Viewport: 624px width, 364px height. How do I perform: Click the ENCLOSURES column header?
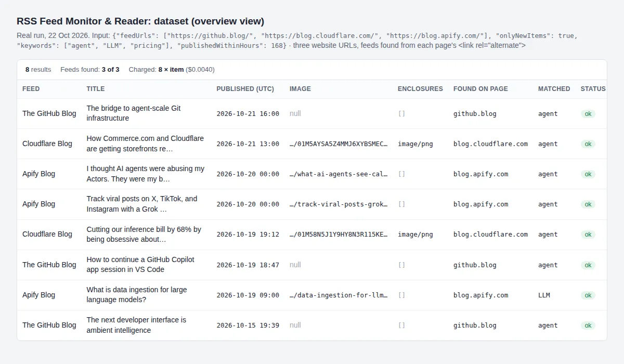click(x=420, y=89)
